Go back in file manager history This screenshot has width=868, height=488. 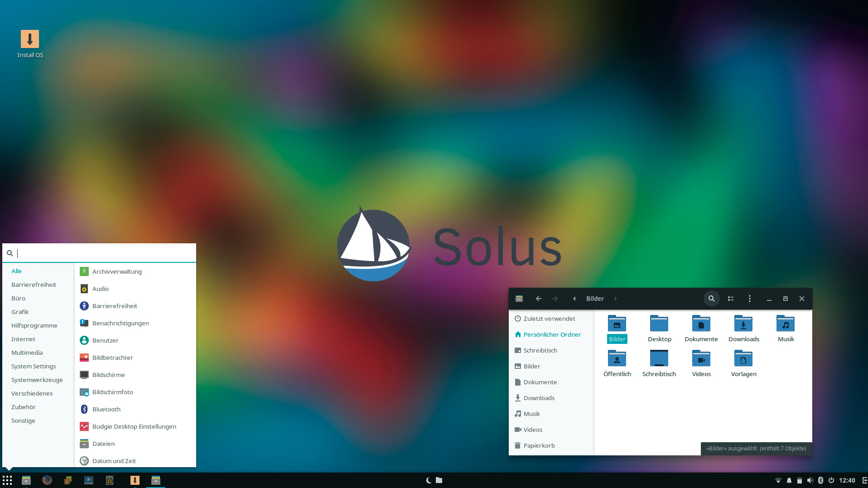click(538, 299)
